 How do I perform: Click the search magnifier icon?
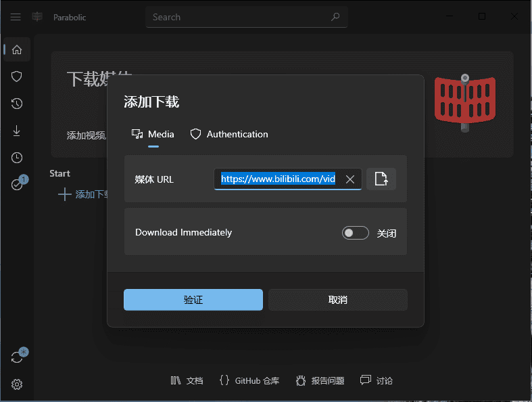tap(335, 17)
